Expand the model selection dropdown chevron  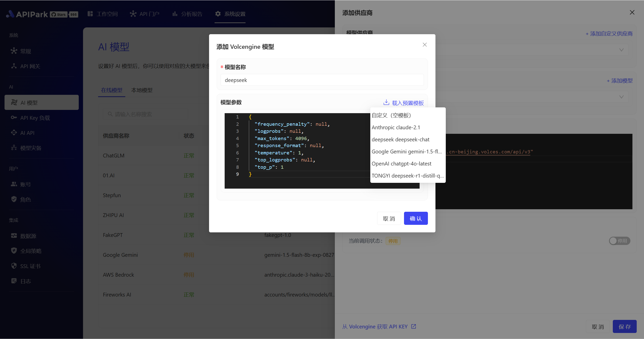621,97
